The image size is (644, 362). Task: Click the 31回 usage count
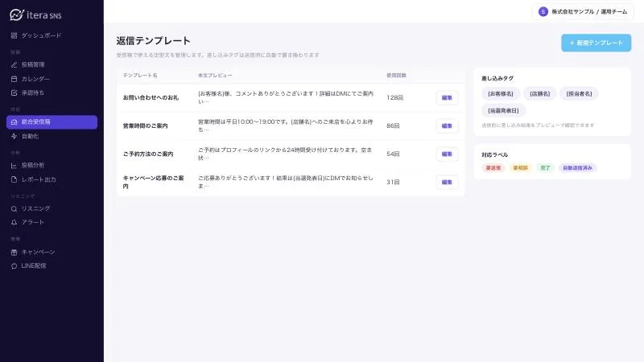pos(393,183)
